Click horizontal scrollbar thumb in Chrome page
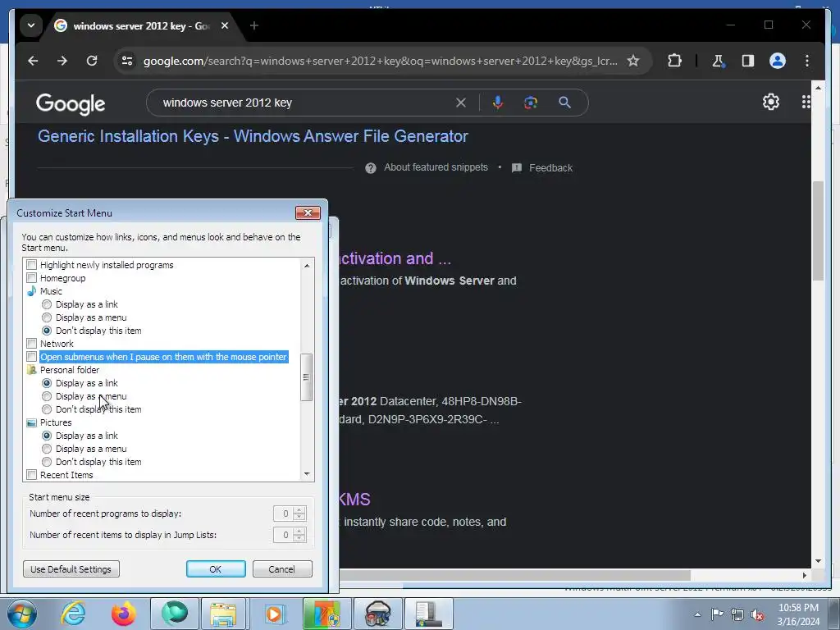Viewport: 840px width, 630px height. (514, 575)
